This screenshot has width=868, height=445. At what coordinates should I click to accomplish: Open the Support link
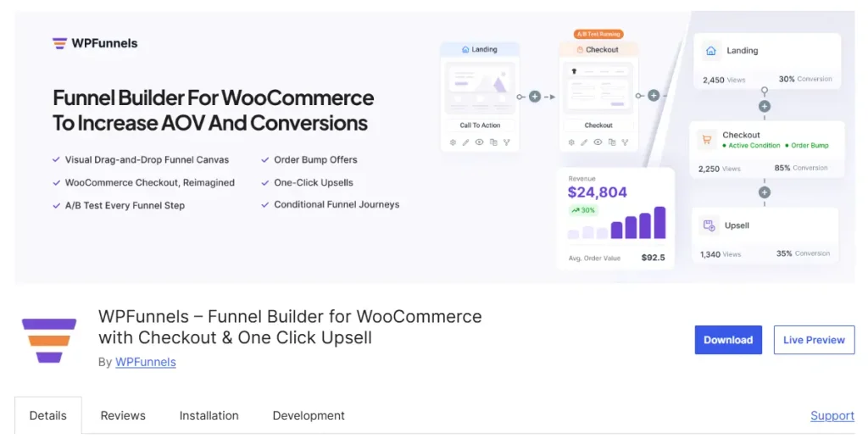(x=832, y=415)
